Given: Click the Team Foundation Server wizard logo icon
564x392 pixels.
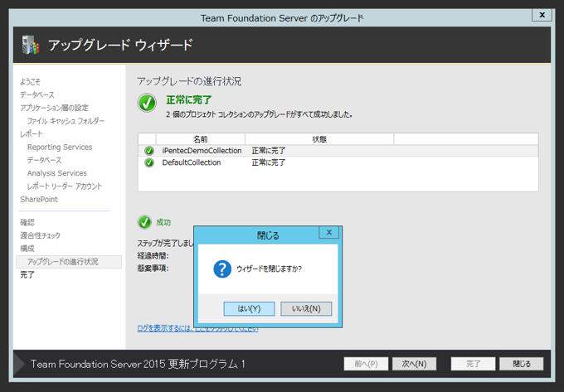Looking at the screenshot, I should [31, 46].
